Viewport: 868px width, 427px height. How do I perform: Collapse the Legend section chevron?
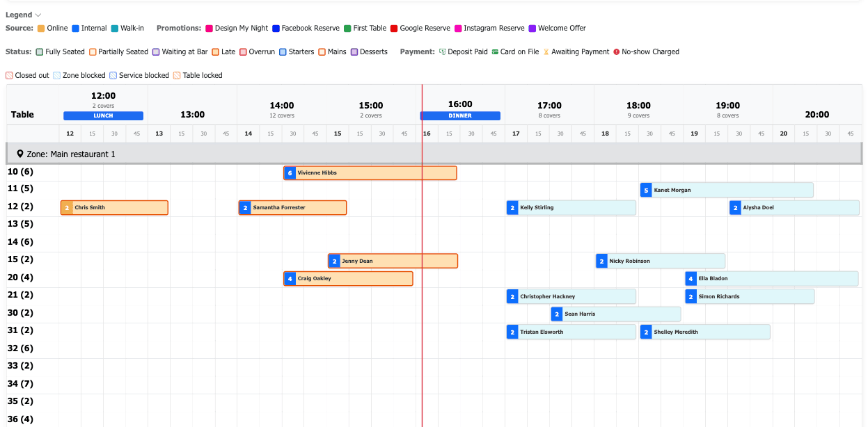tap(38, 15)
